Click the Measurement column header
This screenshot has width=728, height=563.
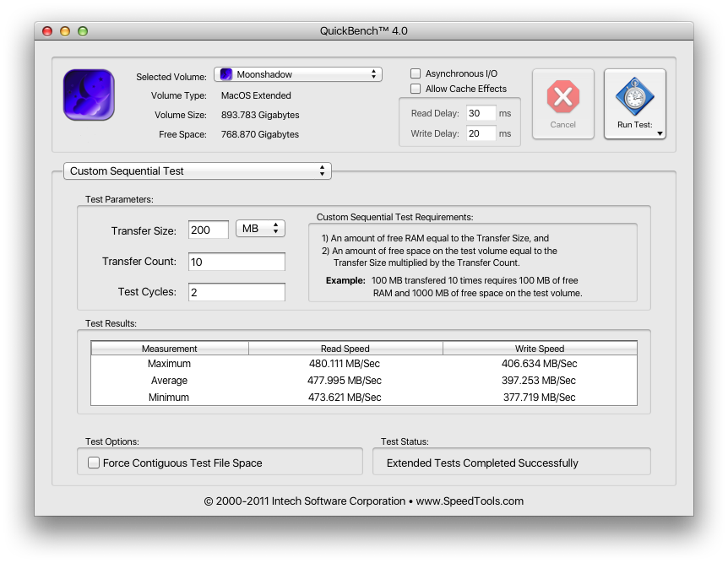(170, 349)
